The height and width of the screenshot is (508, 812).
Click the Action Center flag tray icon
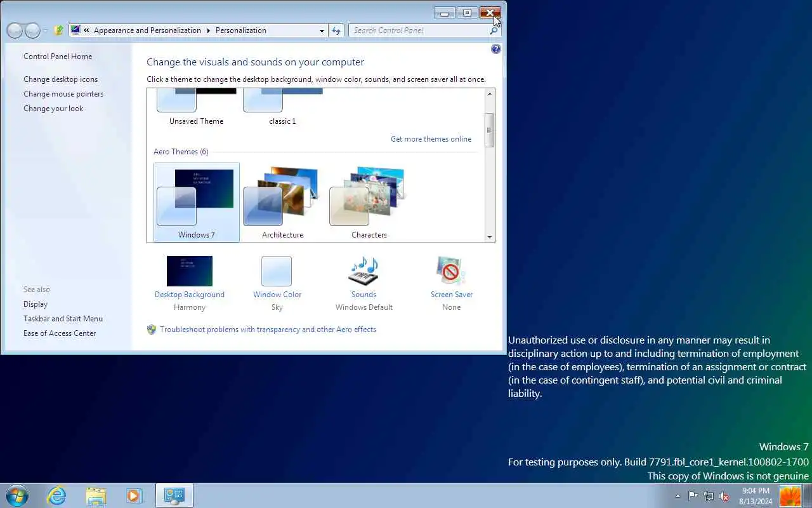693,496
